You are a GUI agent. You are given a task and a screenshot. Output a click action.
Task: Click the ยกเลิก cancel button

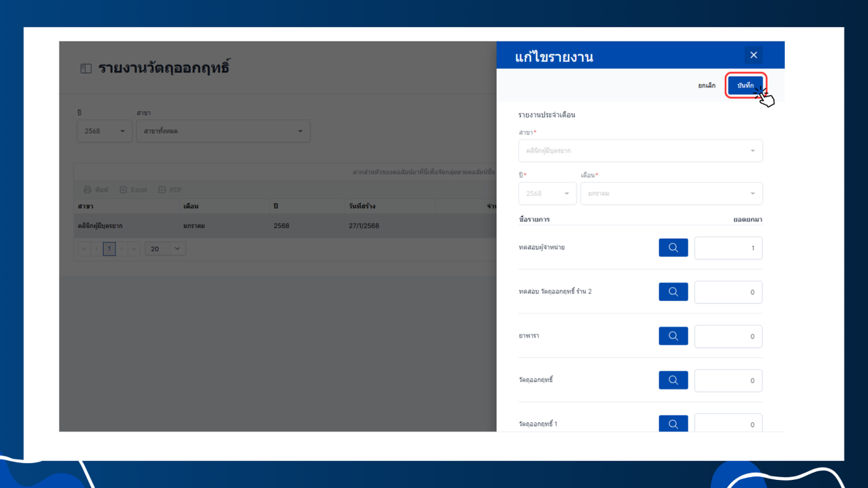707,86
